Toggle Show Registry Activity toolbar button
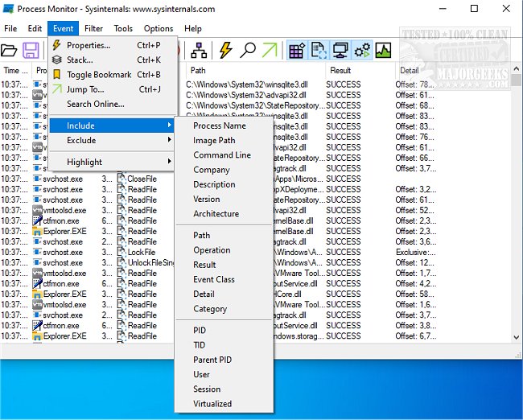The image size is (523, 420). click(x=296, y=51)
